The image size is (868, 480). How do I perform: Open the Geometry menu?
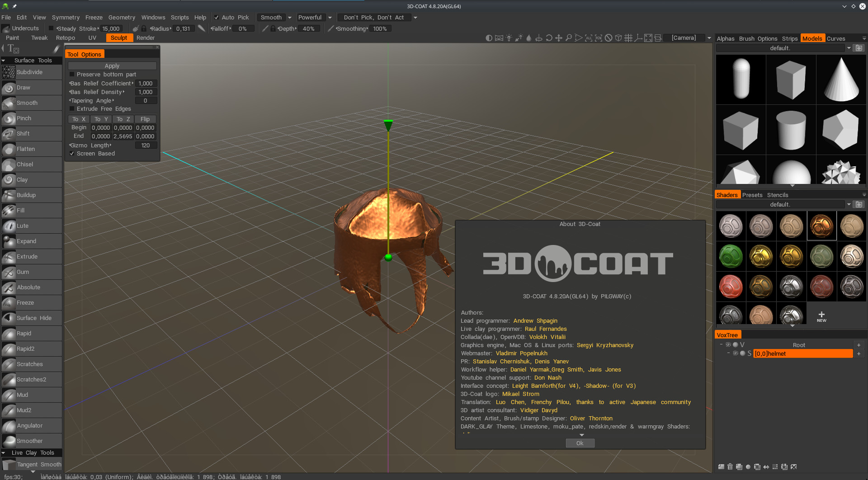pos(122,18)
